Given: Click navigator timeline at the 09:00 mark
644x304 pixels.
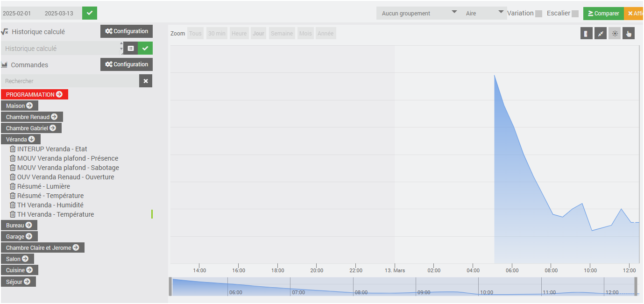Looking at the screenshot, I should (x=424, y=292).
